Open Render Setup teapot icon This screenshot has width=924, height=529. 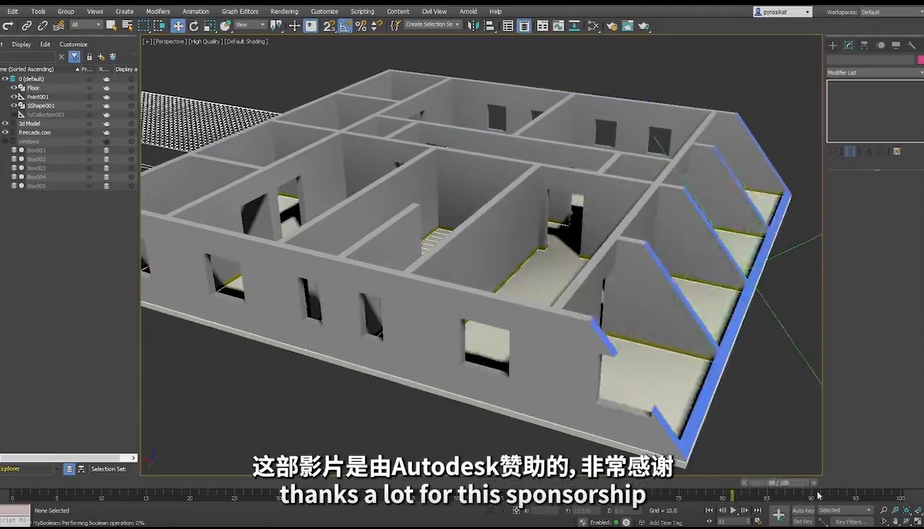click(x=612, y=25)
